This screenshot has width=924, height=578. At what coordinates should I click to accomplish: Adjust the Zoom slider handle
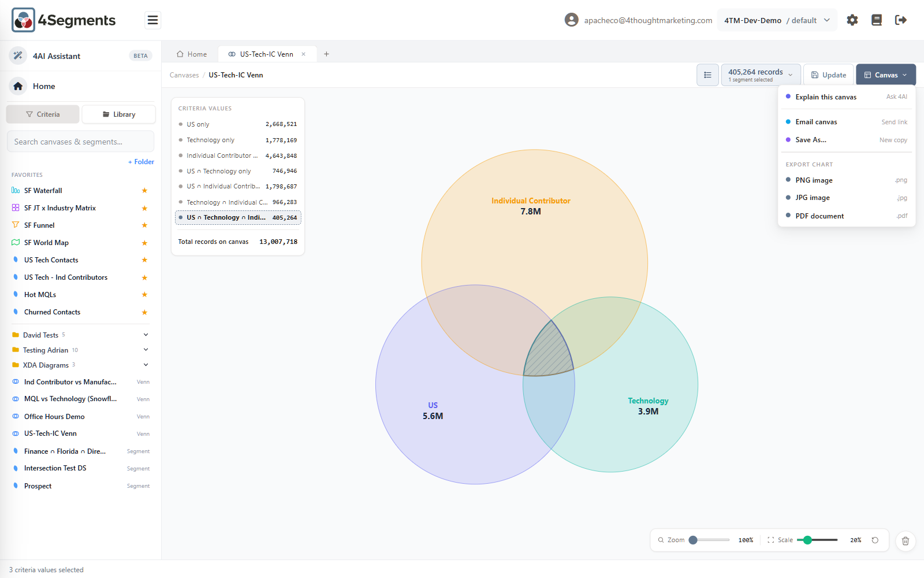tap(693, 540)
